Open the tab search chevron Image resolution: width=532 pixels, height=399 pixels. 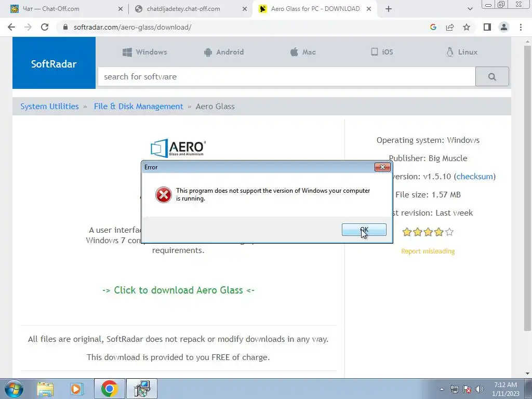click(470, 9)
